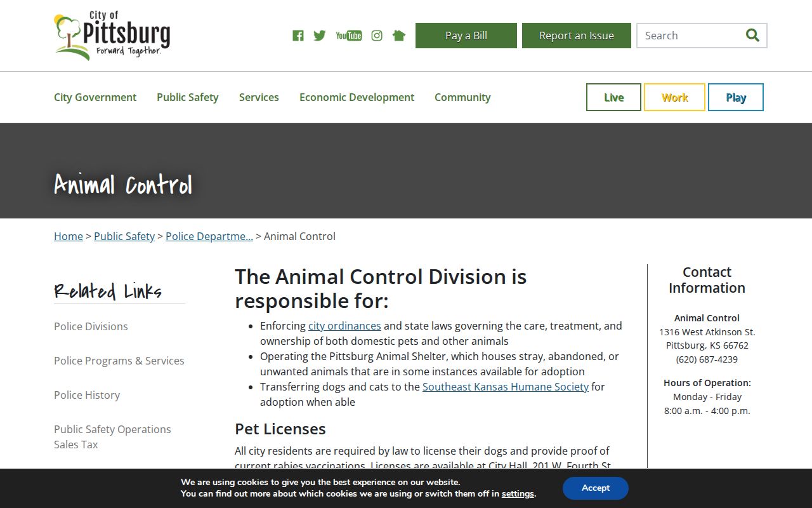This screenshot has width=812, height=508.
Task: Click the Animal Control breadcrumb text
Action: (x=299, y=236)
